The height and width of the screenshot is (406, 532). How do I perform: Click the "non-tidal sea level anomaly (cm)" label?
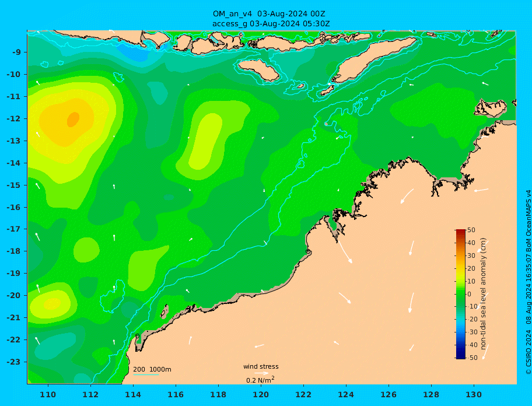[484, 294]
